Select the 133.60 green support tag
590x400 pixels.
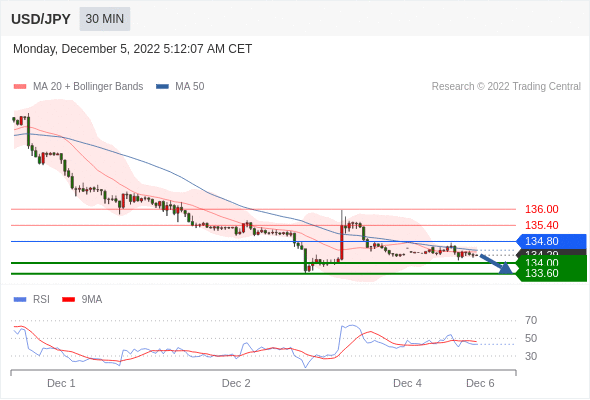tap(552, 274)
